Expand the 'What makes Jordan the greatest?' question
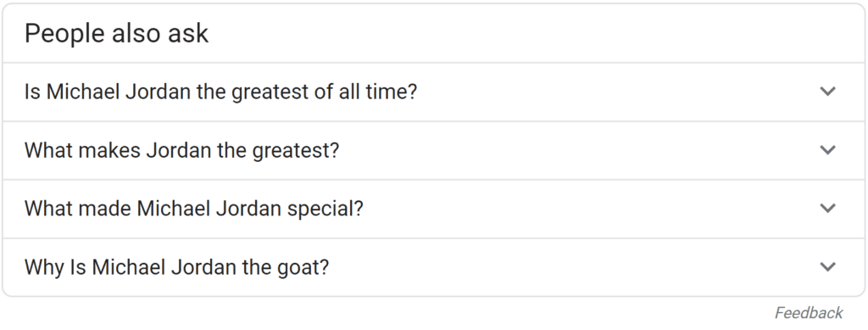Image resolution: width=868 pixels, height=330 pixels. [x=433, y=150]
